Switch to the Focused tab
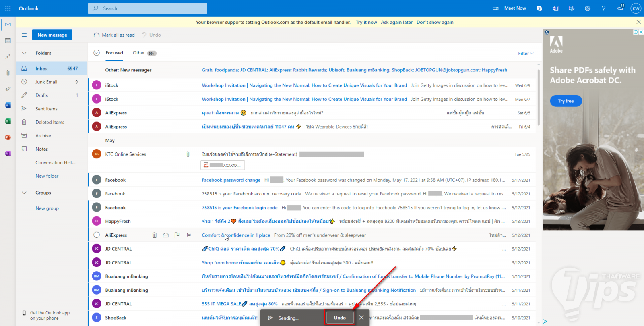 tap(114, 53)
